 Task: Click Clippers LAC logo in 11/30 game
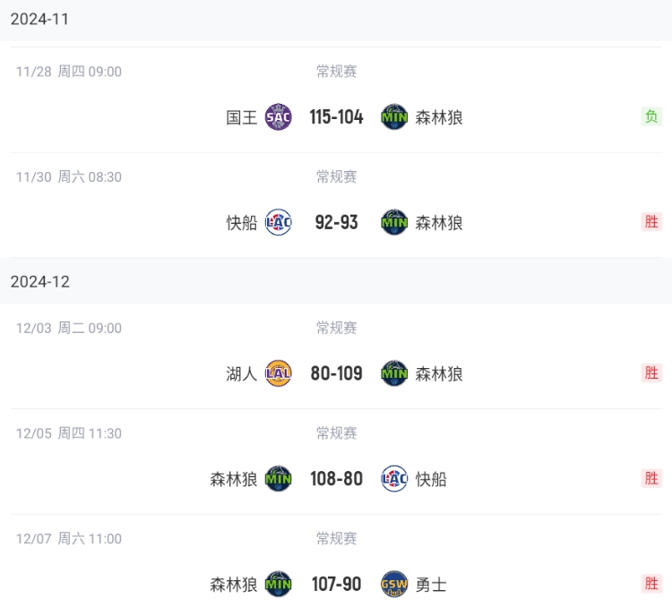279,222
